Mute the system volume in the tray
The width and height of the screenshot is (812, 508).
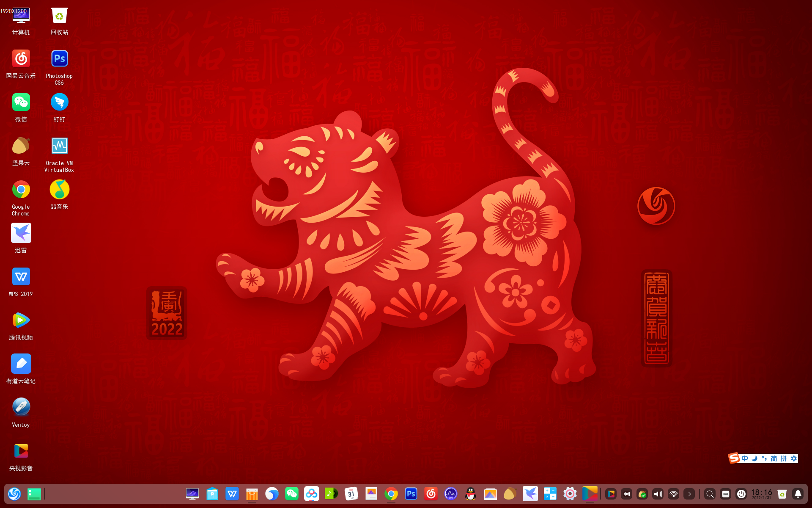658,494
